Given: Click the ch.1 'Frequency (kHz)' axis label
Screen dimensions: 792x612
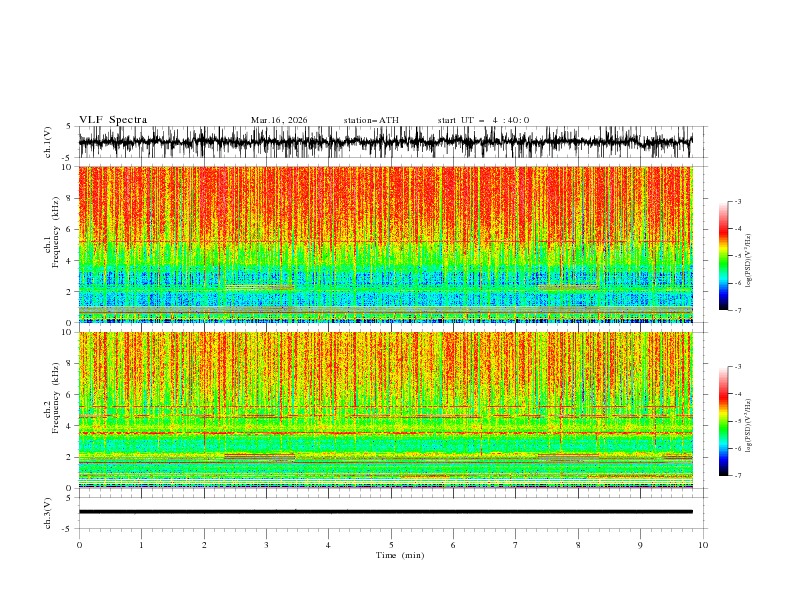Looking at the screenshot, I should point(56,230).
